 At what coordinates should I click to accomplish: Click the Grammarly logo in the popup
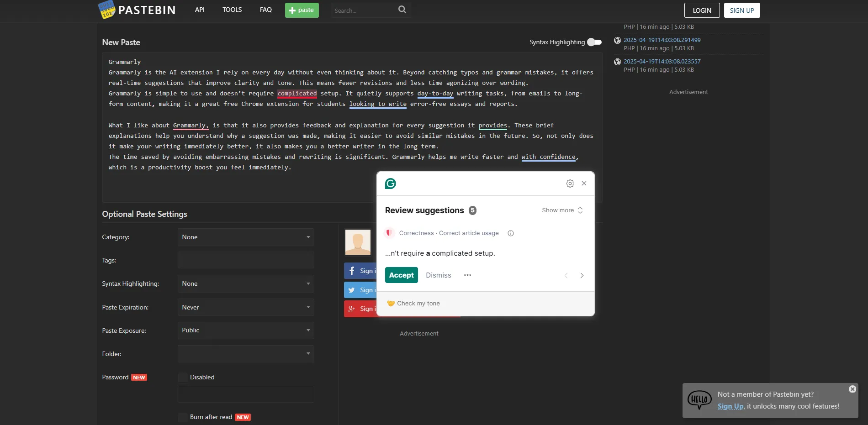391,184
